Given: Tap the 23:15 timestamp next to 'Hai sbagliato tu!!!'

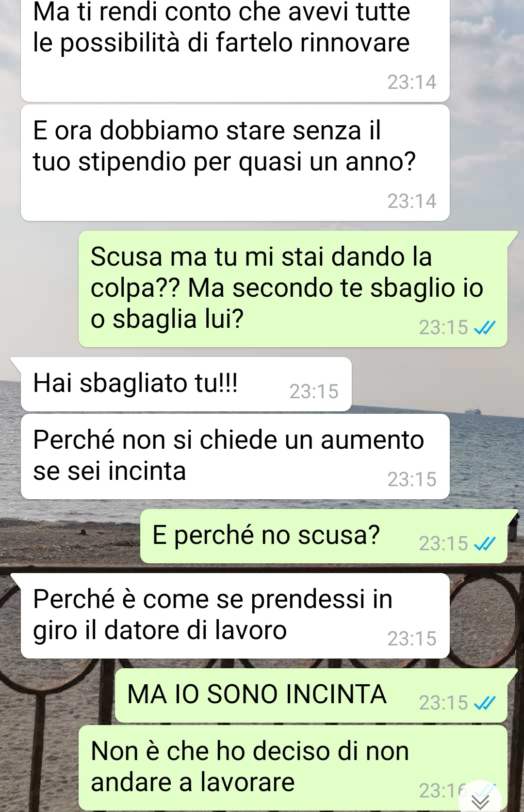Looking at the screenshot, I should pos(314,391).
